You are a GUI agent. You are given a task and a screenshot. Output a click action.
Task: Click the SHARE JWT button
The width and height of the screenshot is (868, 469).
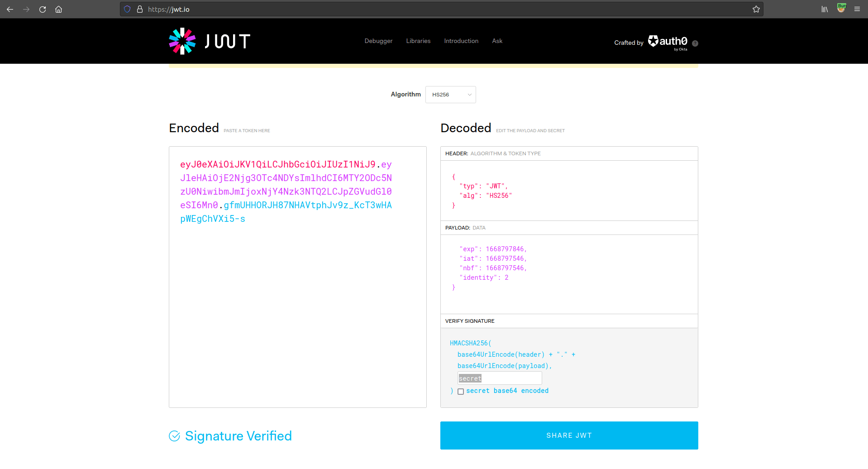pos(568,435)
